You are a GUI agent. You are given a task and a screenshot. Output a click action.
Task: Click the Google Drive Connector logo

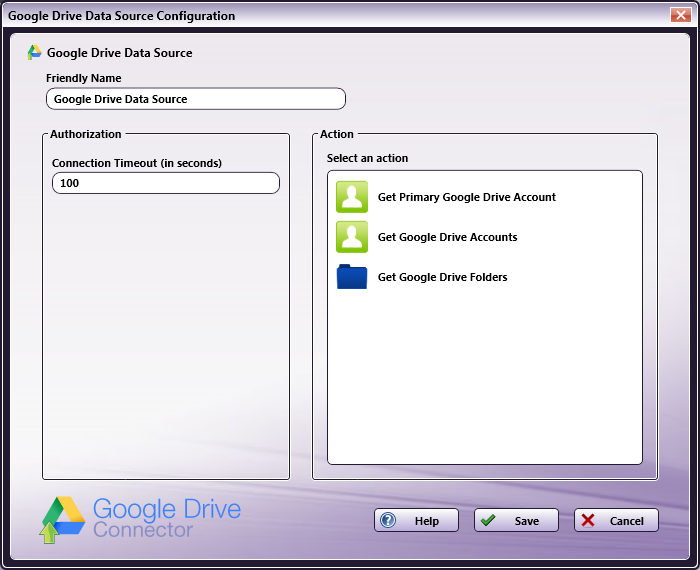tap(140, 520)
